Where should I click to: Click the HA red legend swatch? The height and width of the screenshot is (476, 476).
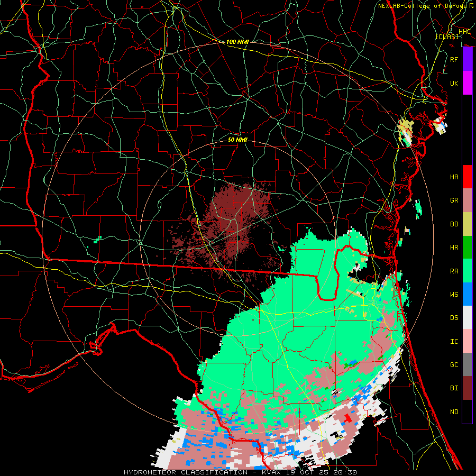pyautogui.click(x=467, y=177)
